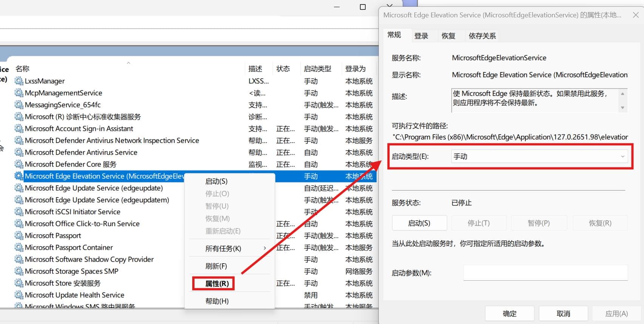Click the 恢复(R) button in dialog

[x=600, y=223]
